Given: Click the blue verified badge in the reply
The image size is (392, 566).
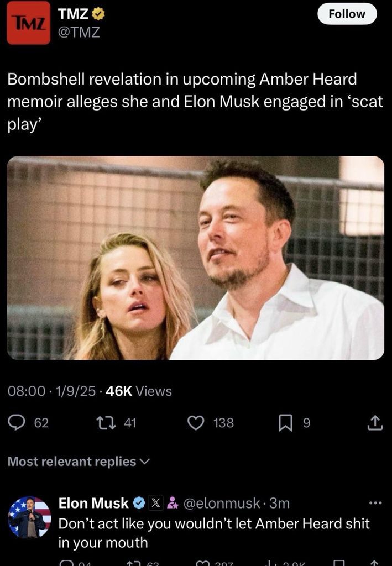Looking at the screenshot, I should [x=139, y=503].
